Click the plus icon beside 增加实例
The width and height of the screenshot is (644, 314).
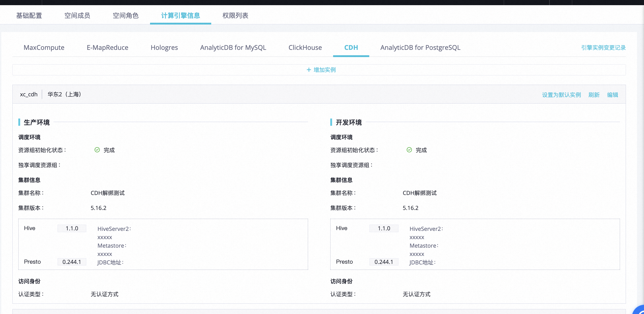(x=309, y=70)
